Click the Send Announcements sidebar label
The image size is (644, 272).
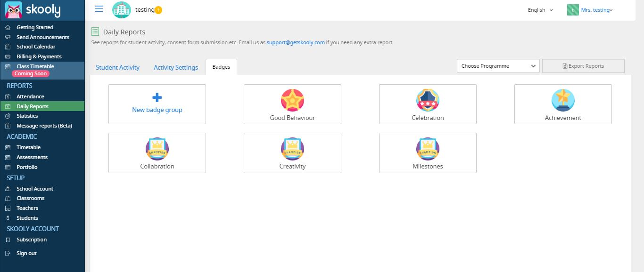click(43, 37)
